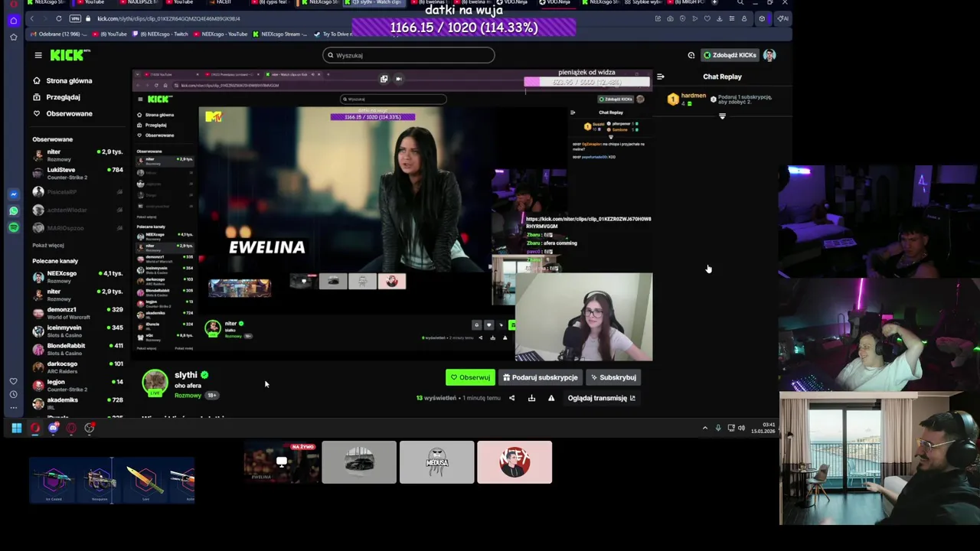Viewport: 980px width, 551px height.
Task: Open darkocsgo ARC Raiders channel
Action: pyautogui.click(x=77, y=367)
